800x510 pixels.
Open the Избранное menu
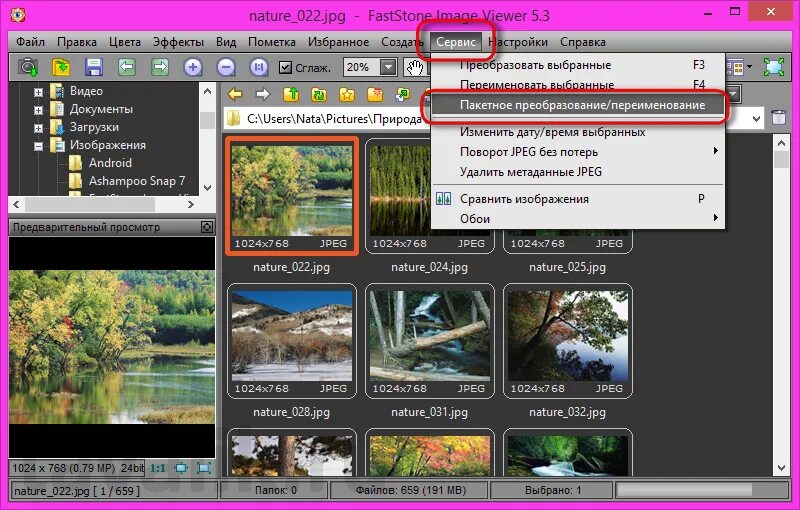(338, 42)
